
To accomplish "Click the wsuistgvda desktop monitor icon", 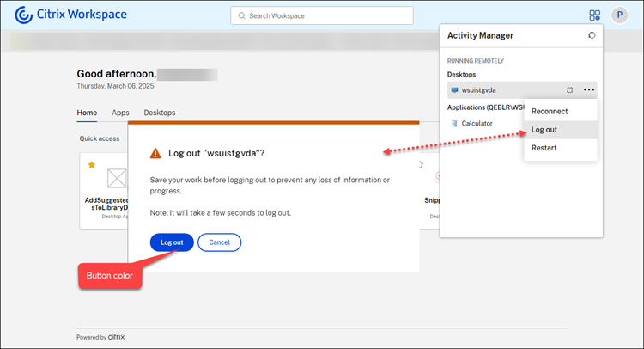I will [454, 90].
